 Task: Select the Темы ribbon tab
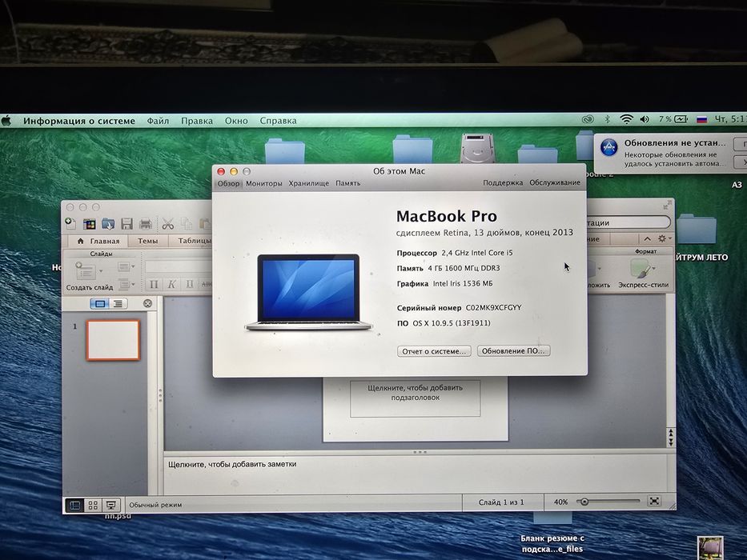[147, 241]
